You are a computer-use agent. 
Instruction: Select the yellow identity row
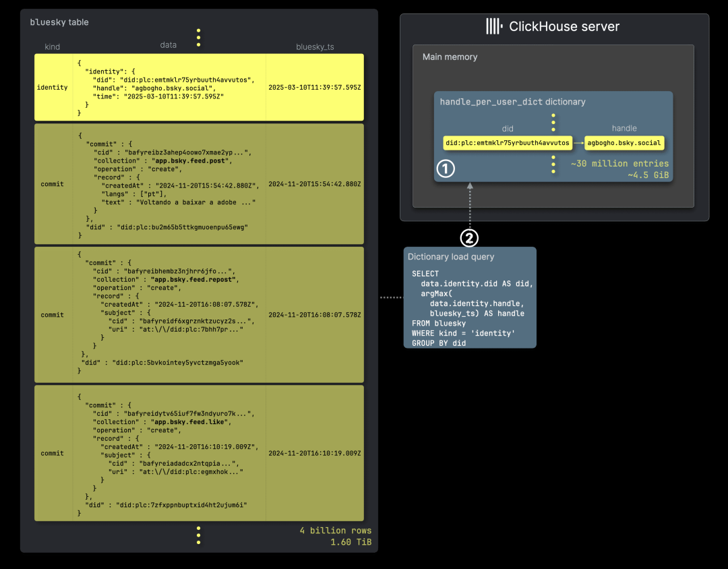(x=199, y=88)
